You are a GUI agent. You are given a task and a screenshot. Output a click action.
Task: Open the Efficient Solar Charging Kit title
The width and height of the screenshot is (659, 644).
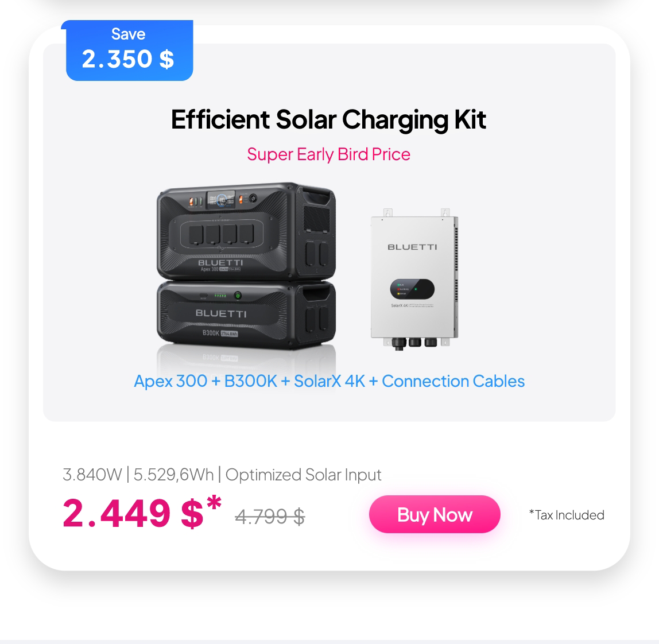[328, 119]
